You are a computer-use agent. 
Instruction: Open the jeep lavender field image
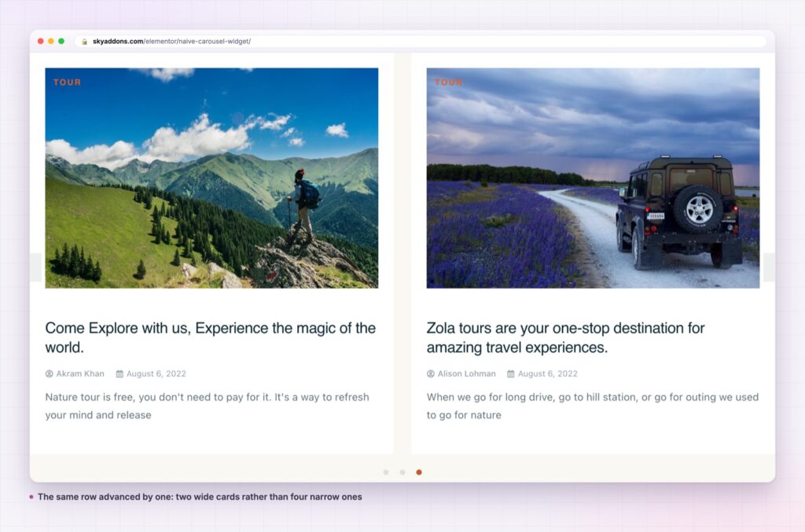593,178
